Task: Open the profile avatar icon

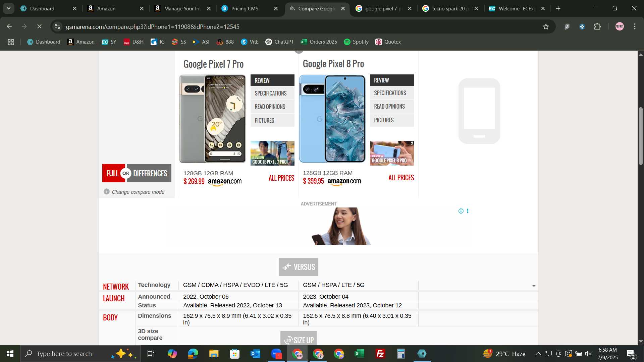Action: [x=620, y=26]
